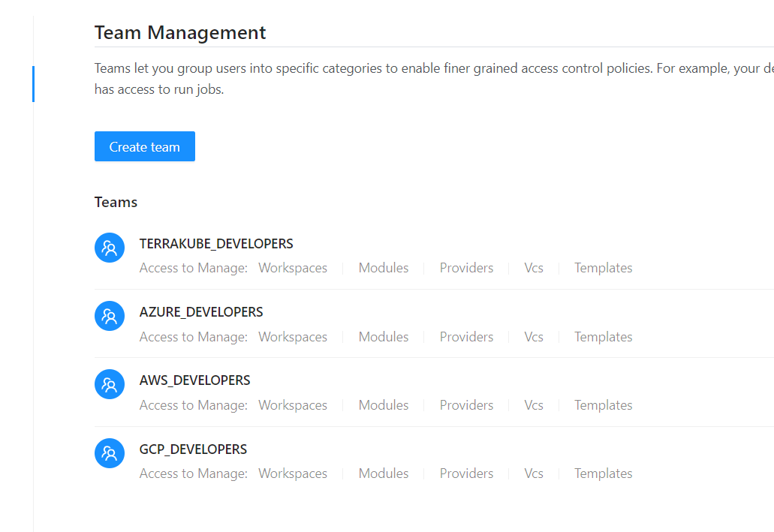Open the AWS_DEVELOPERS team entry title
774x532 pixels.
[195, 380]
